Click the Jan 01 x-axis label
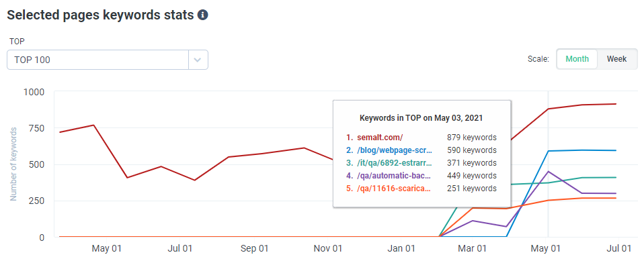The width and height of the screenshot is (644, 261). pyautogui.click(x=403, y=248)
